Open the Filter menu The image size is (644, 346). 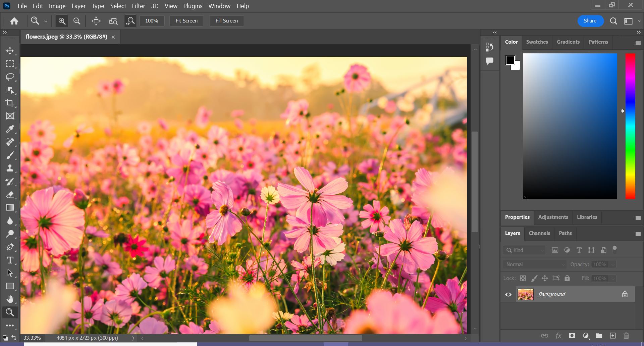coord(139,6)
